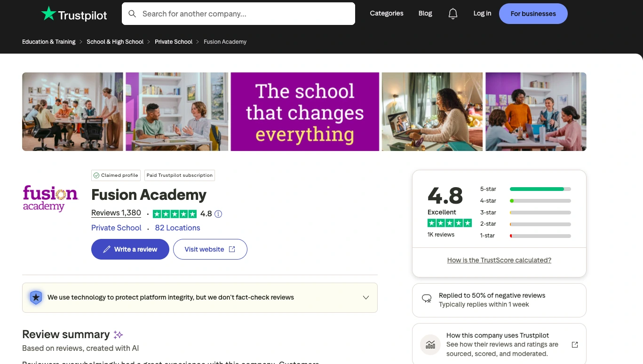Click the green star rating next to Reviews
Viewport: 643px width, 364px height.
click(x=175, y=214)
